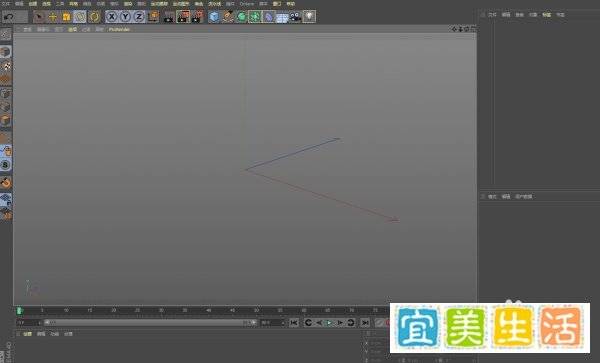The image size is (600, 363).
Task: Go to start of animation
Action: [294, 323]
